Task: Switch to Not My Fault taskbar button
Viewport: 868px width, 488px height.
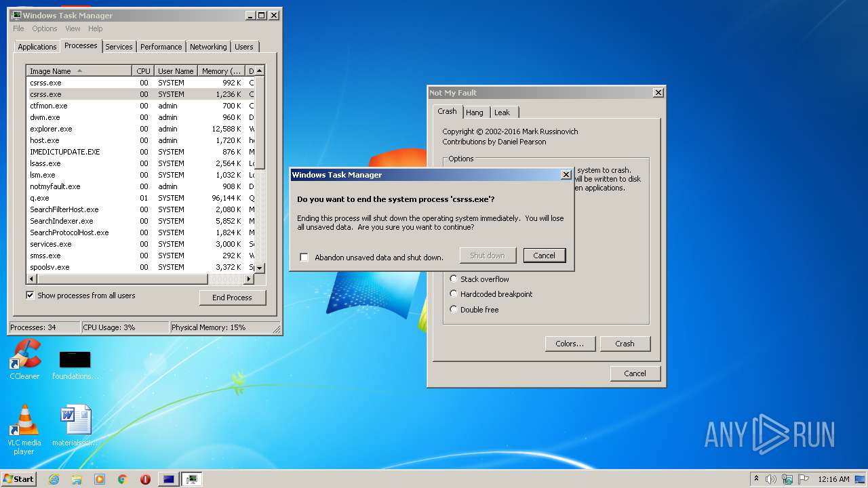Action: (169, 479)
